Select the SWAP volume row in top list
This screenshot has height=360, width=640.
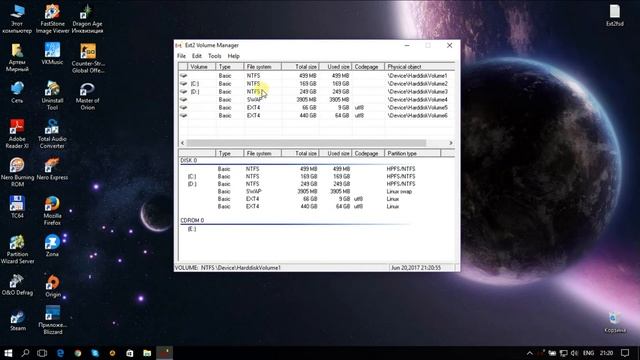pos(316,100)
